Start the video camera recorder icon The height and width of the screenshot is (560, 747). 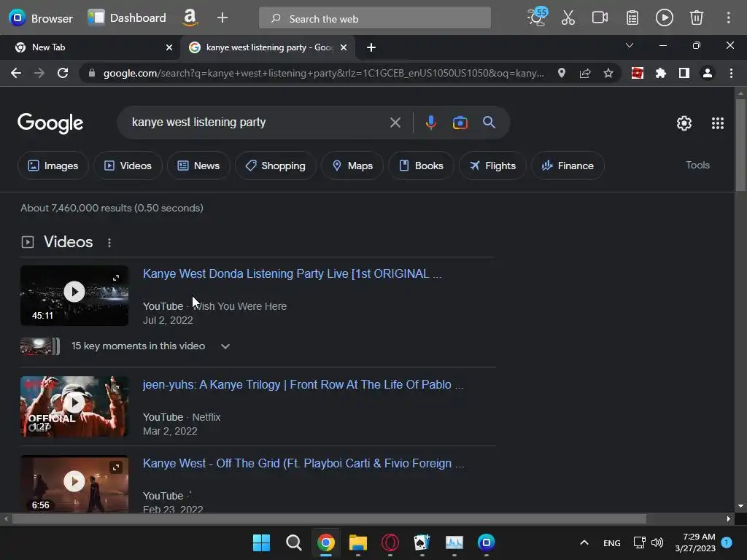pyautogui.click(x=600, y=18)
